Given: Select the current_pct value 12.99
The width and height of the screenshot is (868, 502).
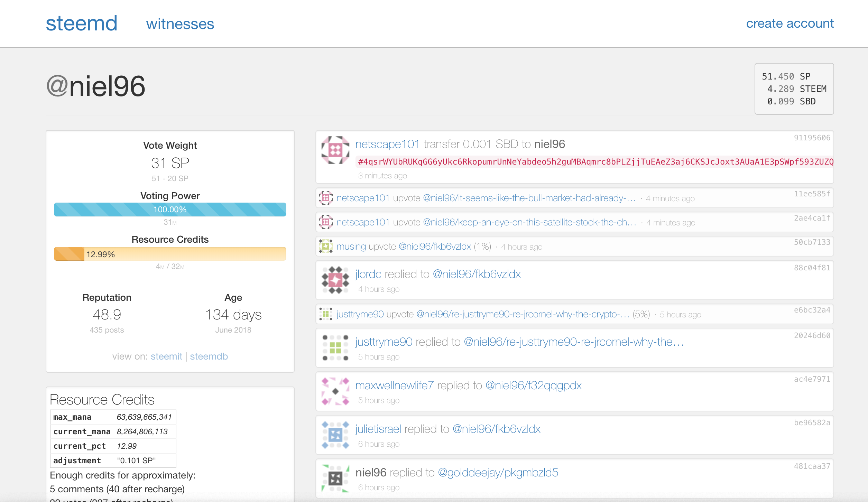Looking at the screenshot, I should 127,446.
